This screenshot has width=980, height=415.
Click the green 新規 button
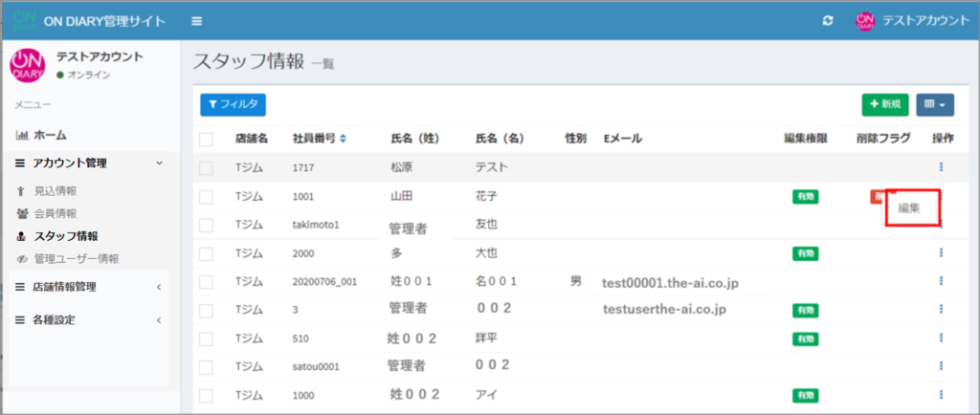pyautogui.click(x=884, y=104)
